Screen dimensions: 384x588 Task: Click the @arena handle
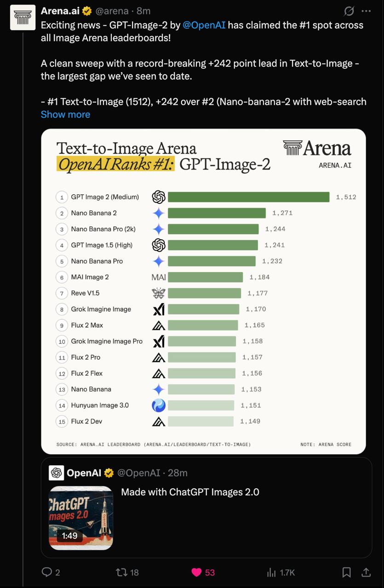pos(112,11)
